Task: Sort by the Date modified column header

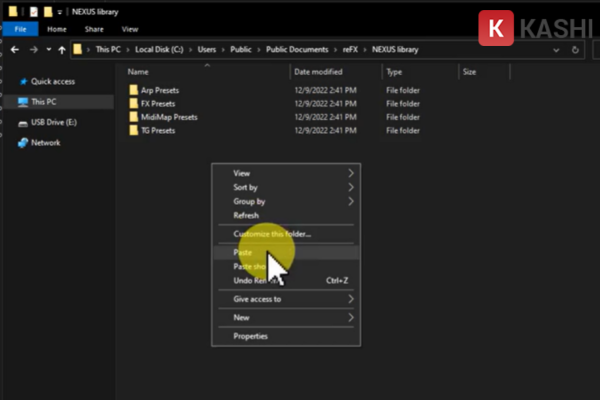Action: click(316, 72)
